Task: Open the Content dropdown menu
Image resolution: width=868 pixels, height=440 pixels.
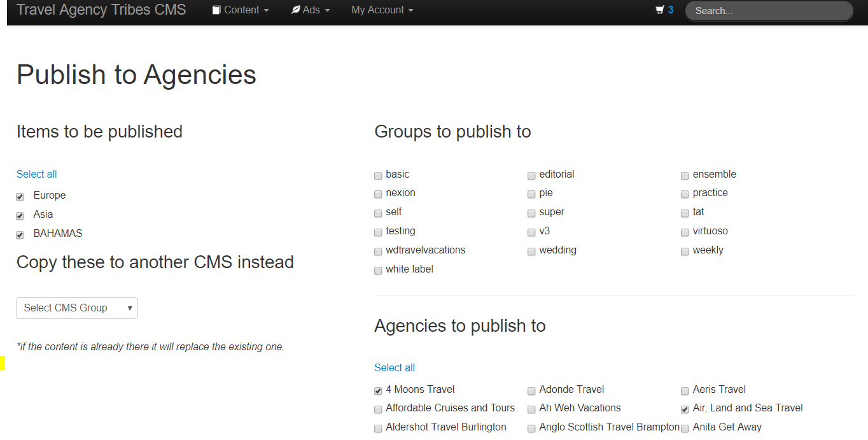Action: point(241,10)
